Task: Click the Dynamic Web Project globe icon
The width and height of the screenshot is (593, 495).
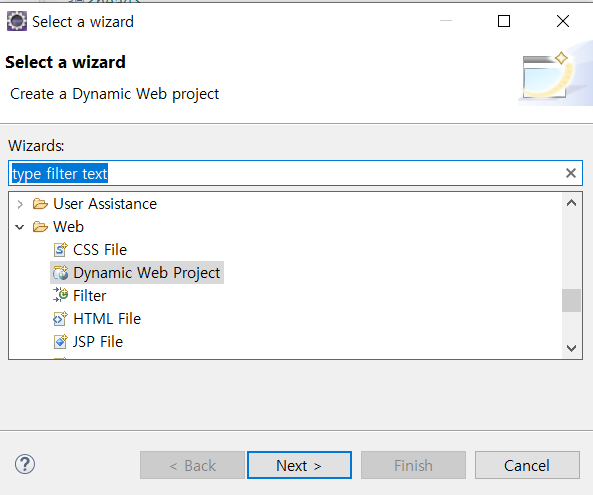Action: pyautogui.click(x=61, y=273)
